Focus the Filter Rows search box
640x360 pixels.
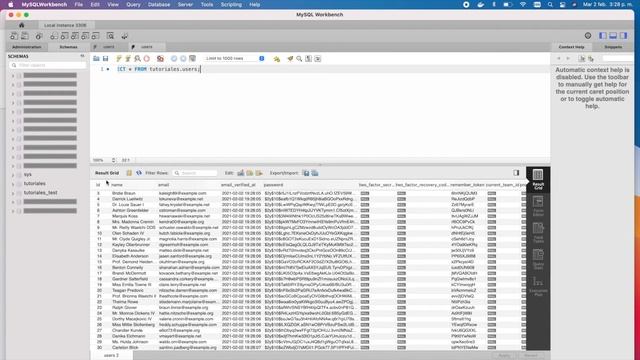195,173
